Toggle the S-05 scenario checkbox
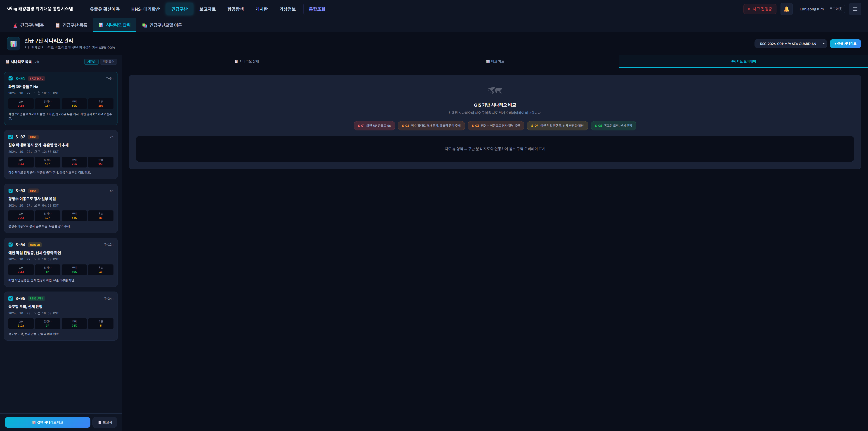The width and height of the screenshot is (868, 431). click(10, 299)
